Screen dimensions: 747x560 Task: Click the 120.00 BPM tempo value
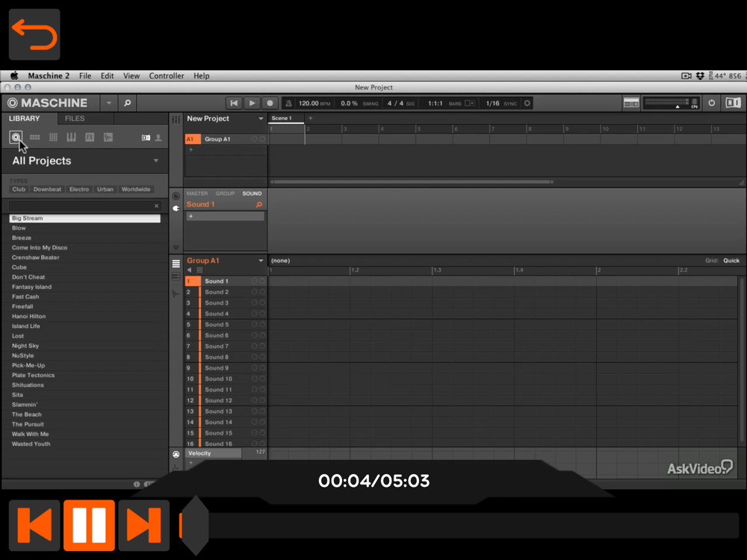pos(309,103)
